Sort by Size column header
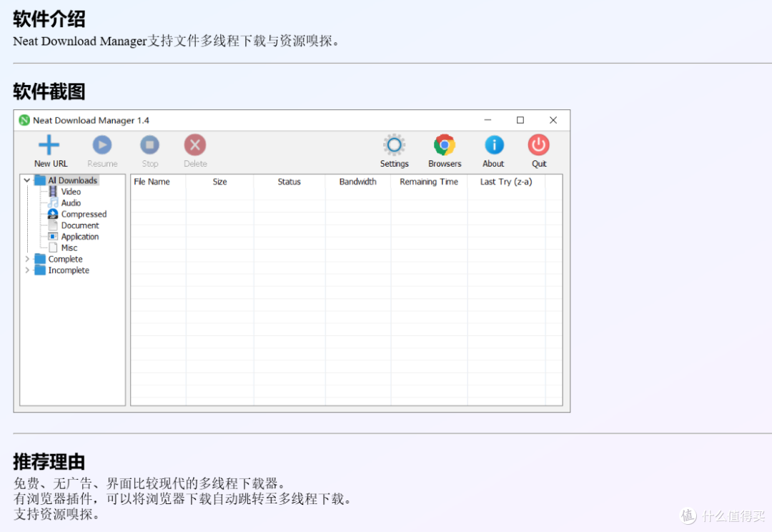This screenshot has width=772, height=532. point(219,182)
